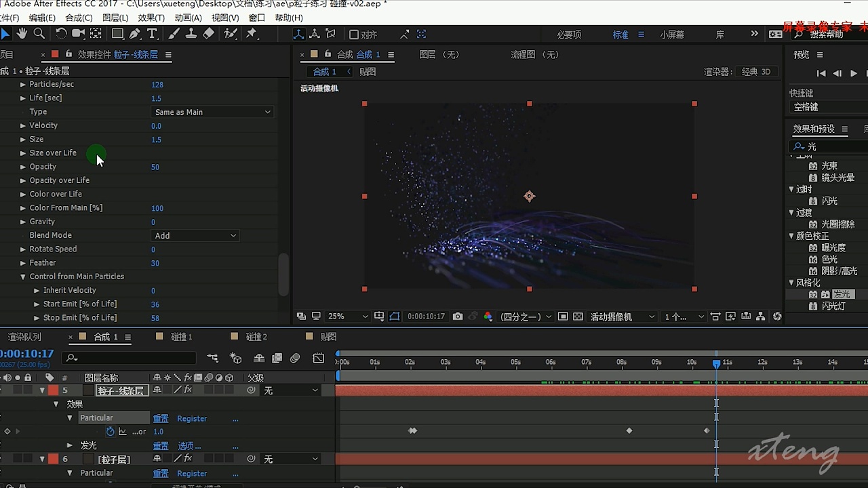
Task: Toggle shy switch on layer 5
Action: pyautogui.click(x=157, y=390)
